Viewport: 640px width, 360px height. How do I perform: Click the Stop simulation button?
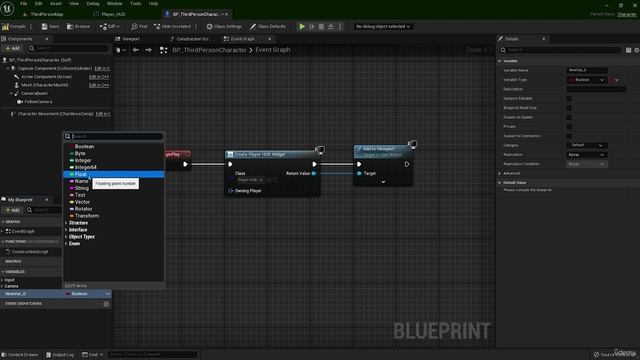click(321, 27)
